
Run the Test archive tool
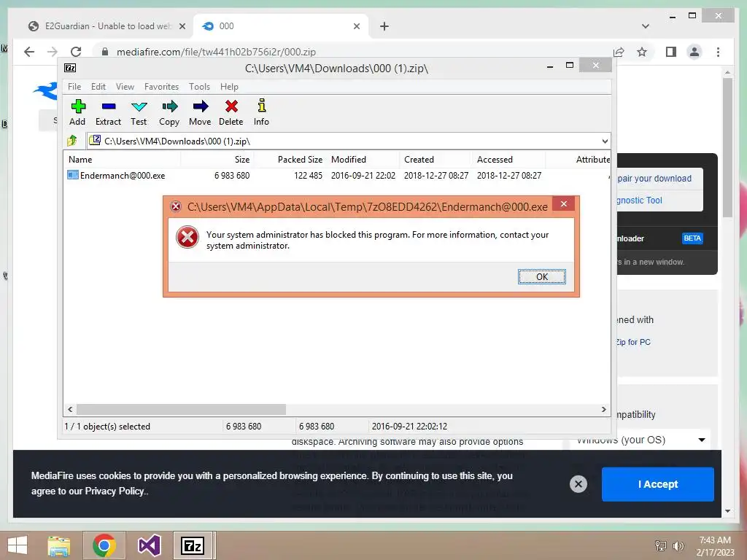[x=139, y=112]
